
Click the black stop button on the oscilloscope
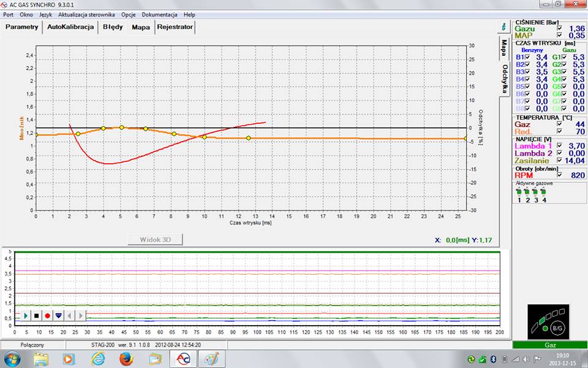pos(36,315)
